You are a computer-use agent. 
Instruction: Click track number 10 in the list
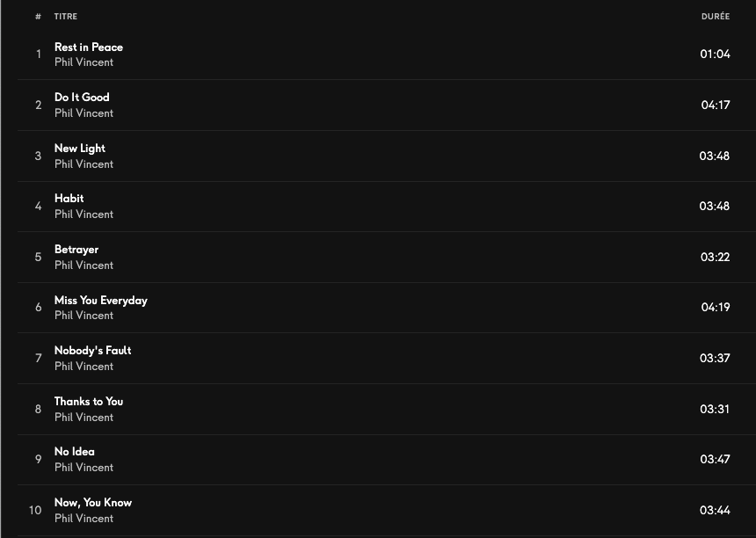click(x=35, y=510)
